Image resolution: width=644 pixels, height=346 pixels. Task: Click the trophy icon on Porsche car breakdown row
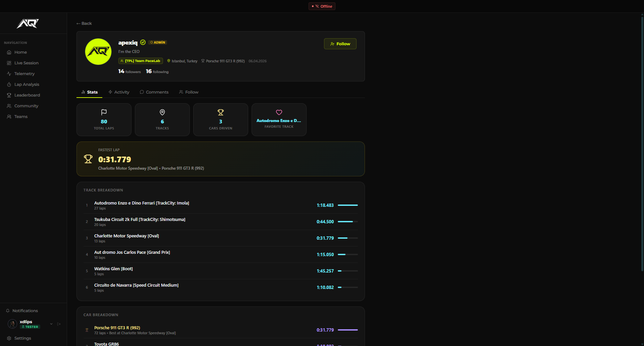(87, 330)
